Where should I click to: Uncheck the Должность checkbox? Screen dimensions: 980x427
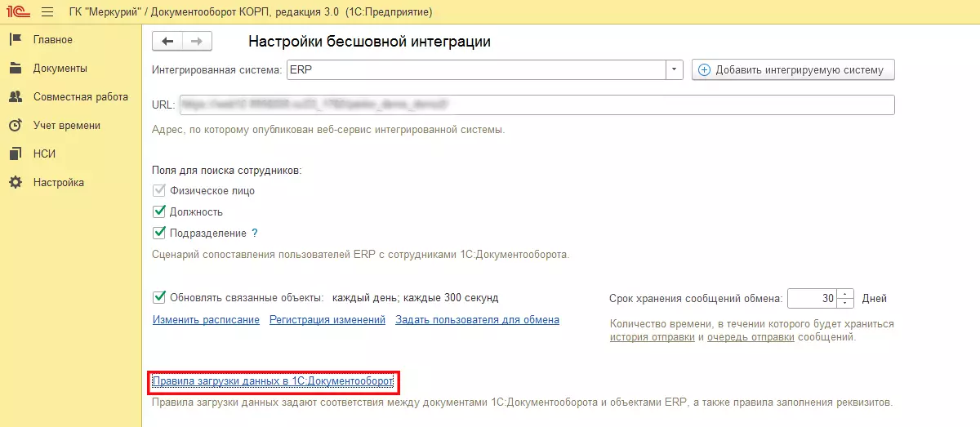click(159, 211)
